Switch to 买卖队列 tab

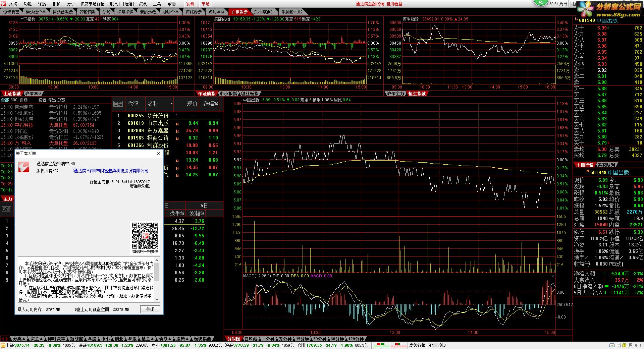tap(606, 165)
